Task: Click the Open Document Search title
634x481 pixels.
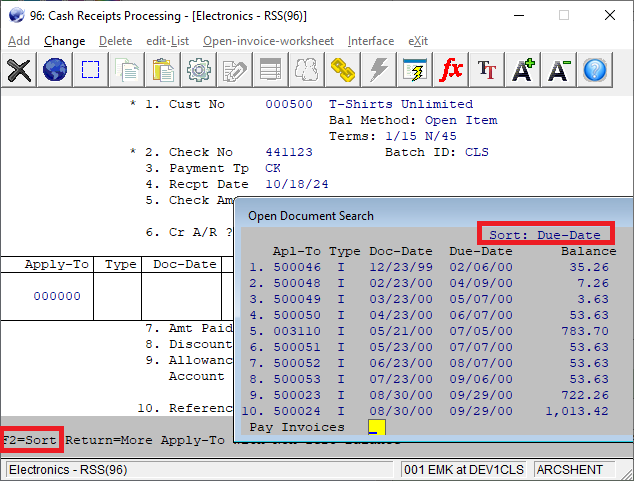Action: pos(311,216)
